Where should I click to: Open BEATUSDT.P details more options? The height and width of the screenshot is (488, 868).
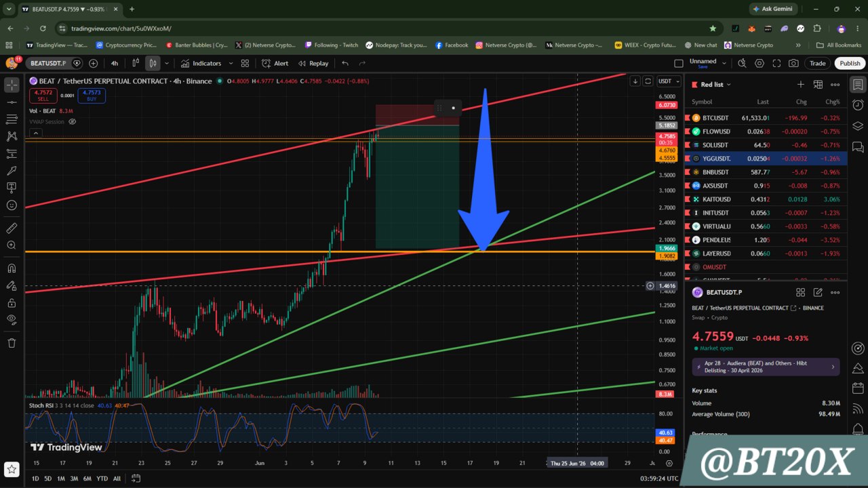pos(835,292)
